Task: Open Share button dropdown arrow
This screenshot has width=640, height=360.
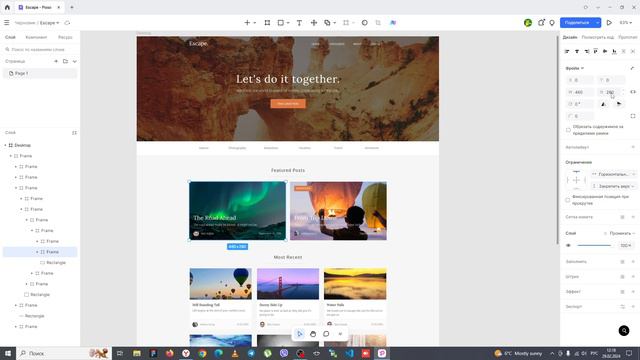Action: (597, 23)
